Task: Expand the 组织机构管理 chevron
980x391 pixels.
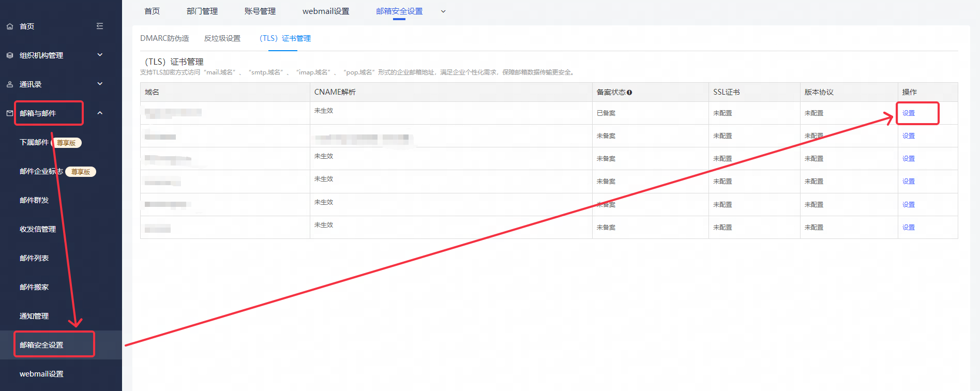Action: point(100,55)
